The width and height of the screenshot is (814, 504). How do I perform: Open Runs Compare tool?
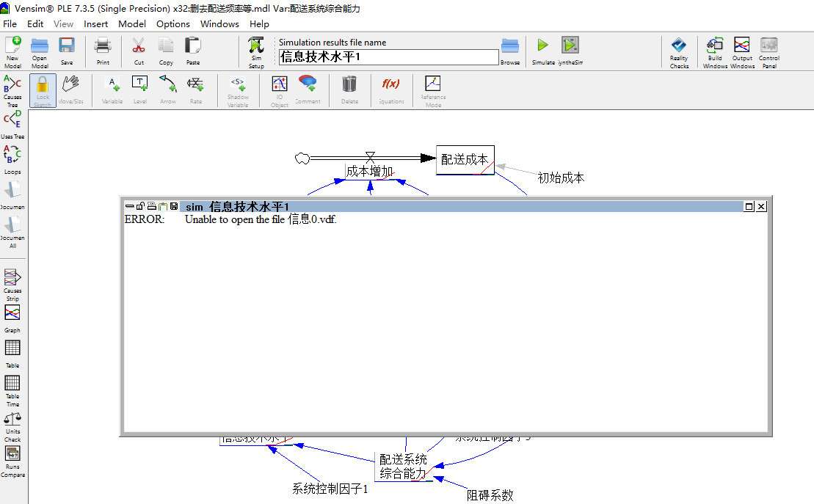(x=12, y=462)
